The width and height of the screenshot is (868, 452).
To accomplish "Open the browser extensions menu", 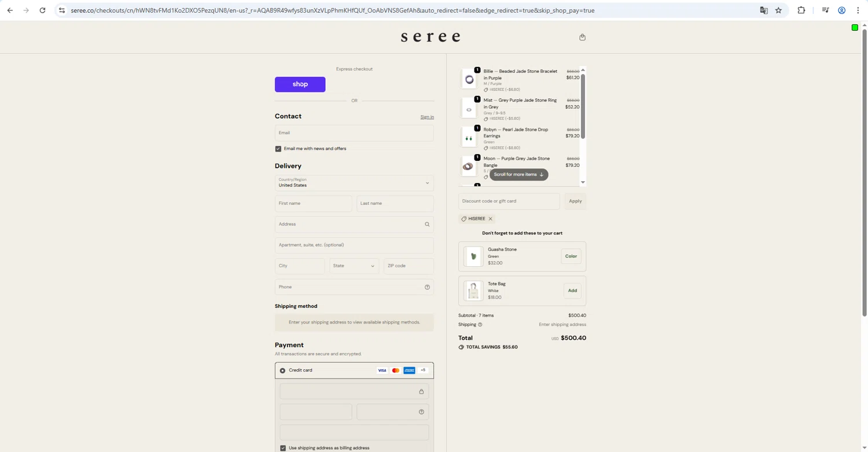I will pos(801,10).
